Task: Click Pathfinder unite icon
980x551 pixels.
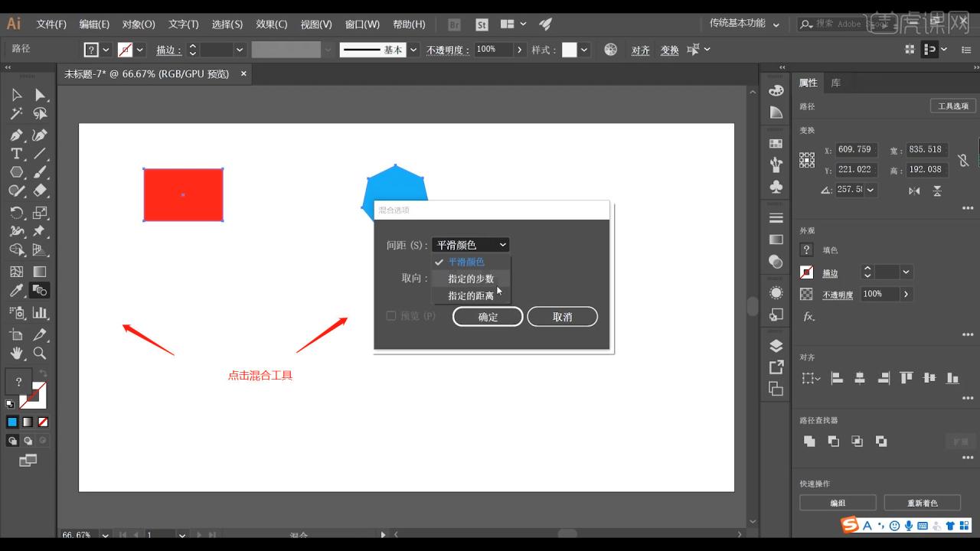Action: (x=809, y=441)
